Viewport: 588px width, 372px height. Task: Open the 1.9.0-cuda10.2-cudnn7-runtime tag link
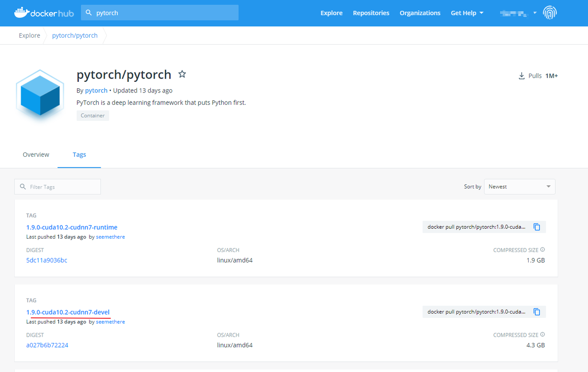(x=72, y=227)
